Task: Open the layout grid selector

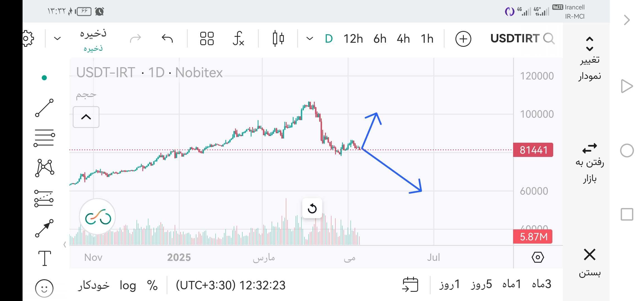Action: (207, 38)
